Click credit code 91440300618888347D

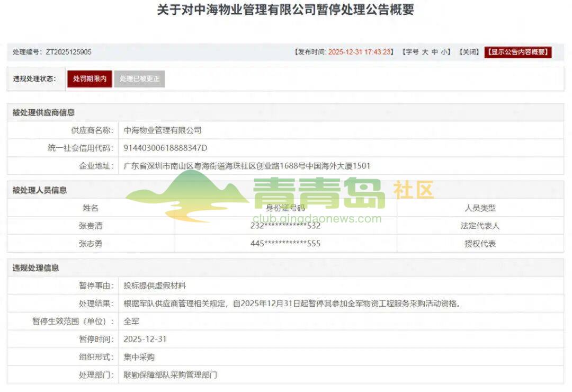coord(165,148)
